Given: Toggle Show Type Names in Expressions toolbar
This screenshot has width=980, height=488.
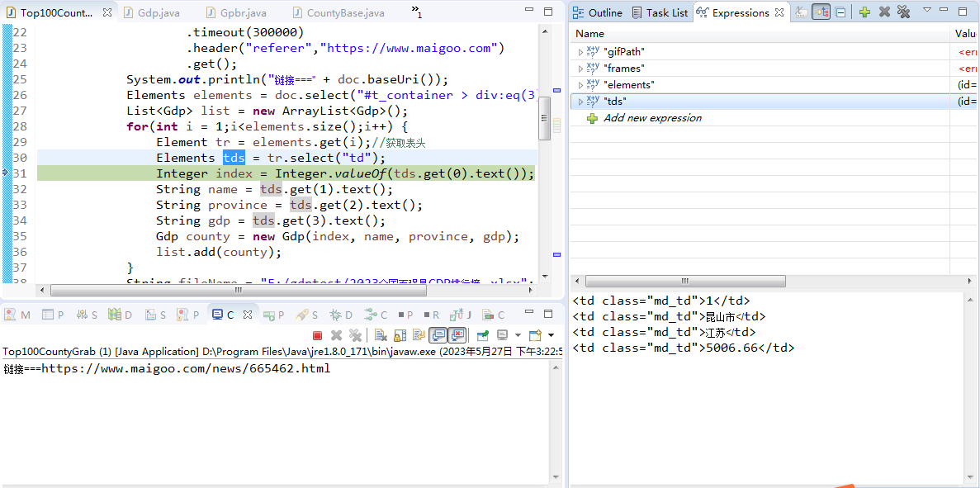Looking at the screenshot, I should 802,12.
